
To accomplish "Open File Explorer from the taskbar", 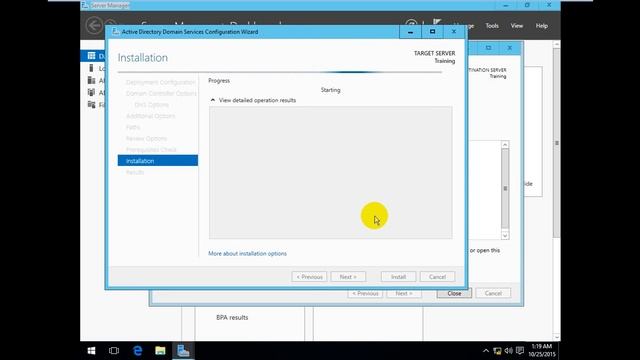I will pyautogui.click(x=160, y=351).
